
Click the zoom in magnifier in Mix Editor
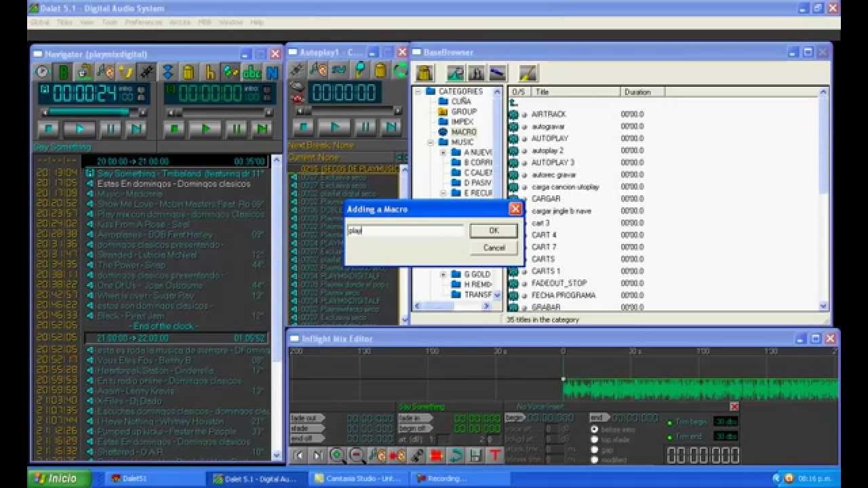click(337, 455)
